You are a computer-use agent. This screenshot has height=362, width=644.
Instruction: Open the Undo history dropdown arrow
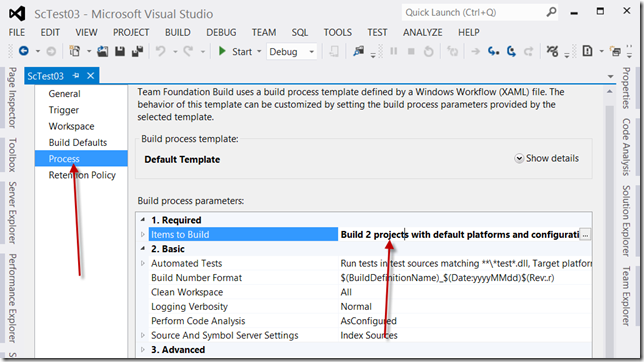(175, 52)
